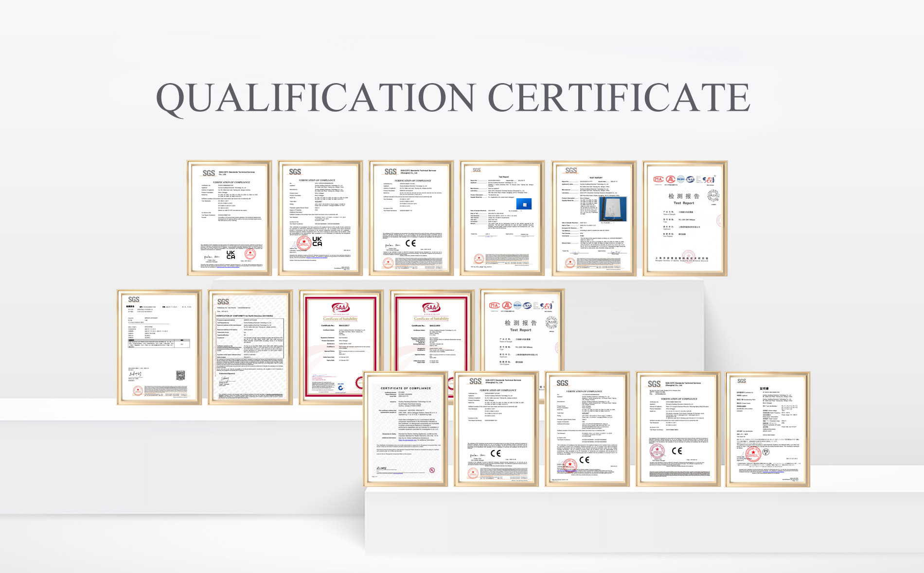924x573 pixels.
Task: Click the large UKCA mark on the second top-row certificate
Action: (x=317, y=242)
